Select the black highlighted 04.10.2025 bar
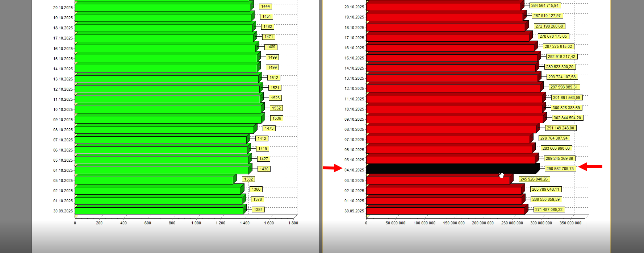The image size is (644, 253). point(453,169)
